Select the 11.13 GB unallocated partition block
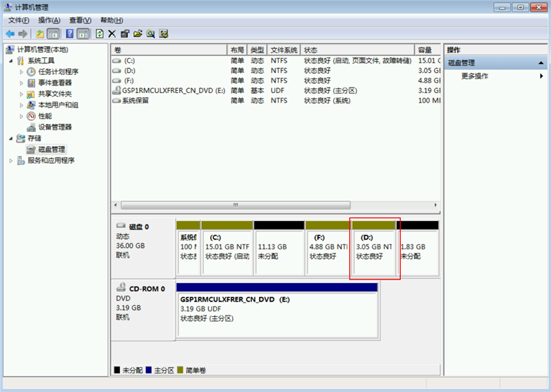 coord(278,251)
